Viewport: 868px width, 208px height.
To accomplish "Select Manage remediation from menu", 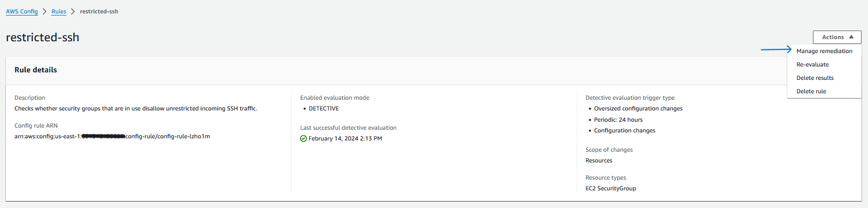I will point(824,51).
